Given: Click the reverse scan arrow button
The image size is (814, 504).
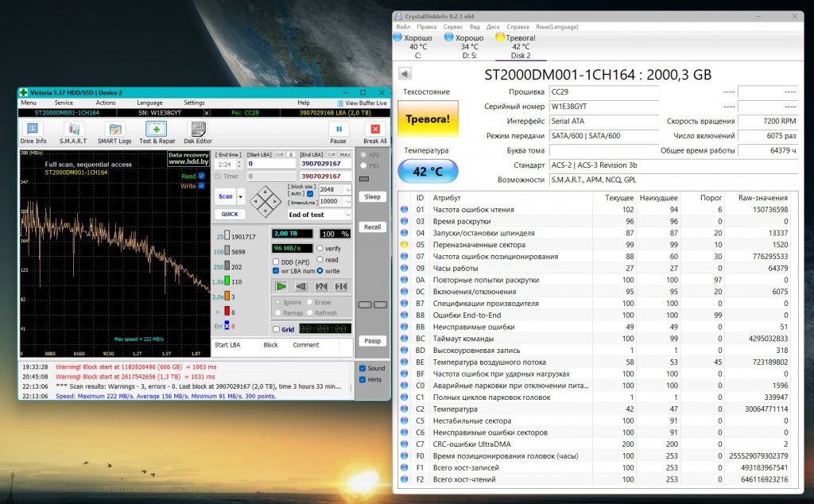Looking at the screenshot, I should coord(301,286).
